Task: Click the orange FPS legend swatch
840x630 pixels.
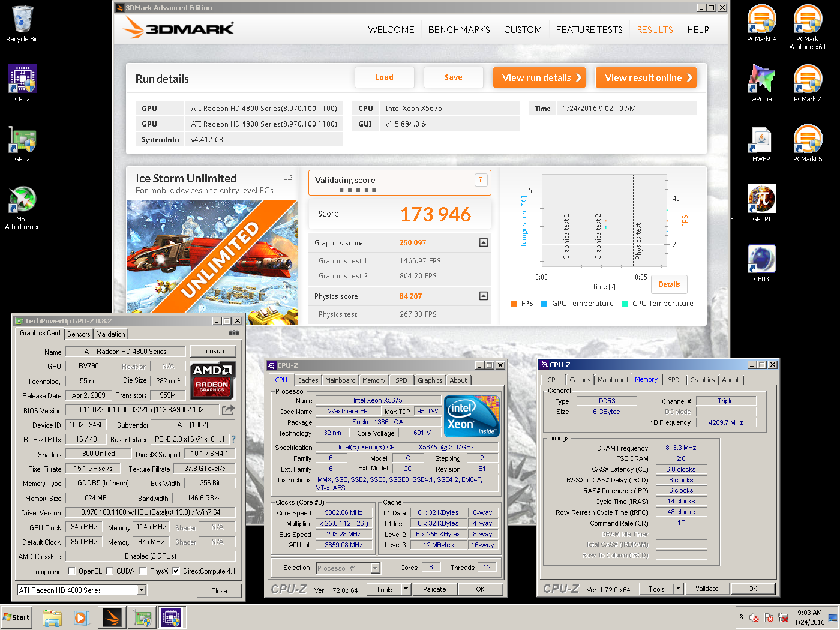Action: [514, 304]
